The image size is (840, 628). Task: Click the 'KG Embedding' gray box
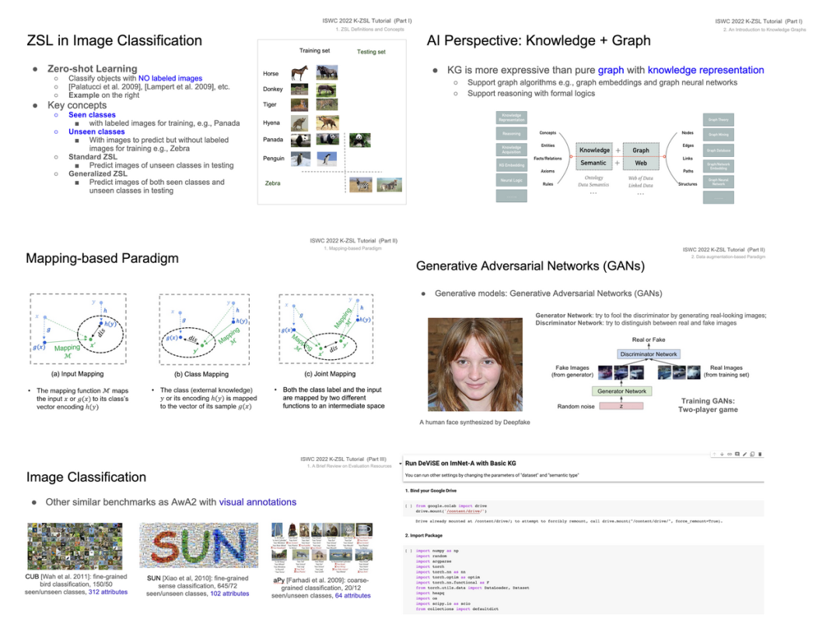pos(512,166)
